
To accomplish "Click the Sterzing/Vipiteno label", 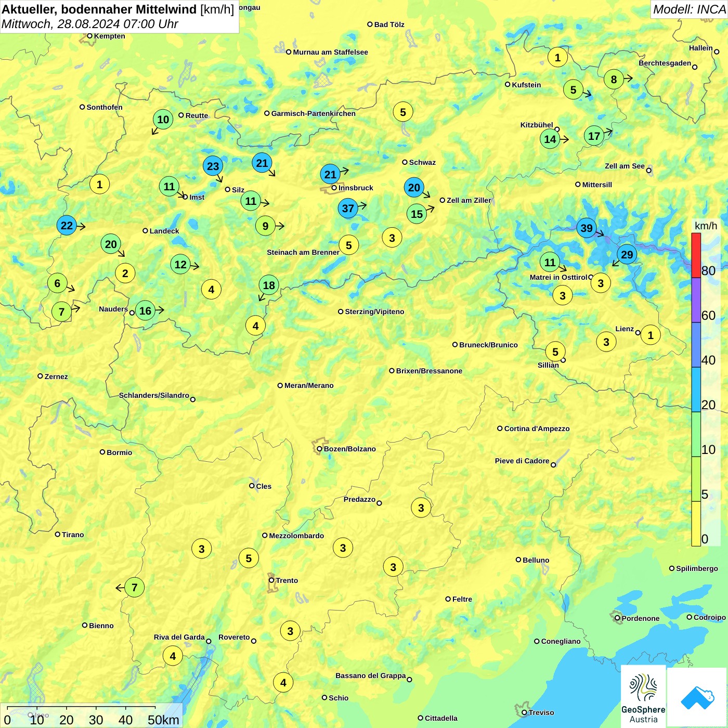I will [x=374, y=311].
